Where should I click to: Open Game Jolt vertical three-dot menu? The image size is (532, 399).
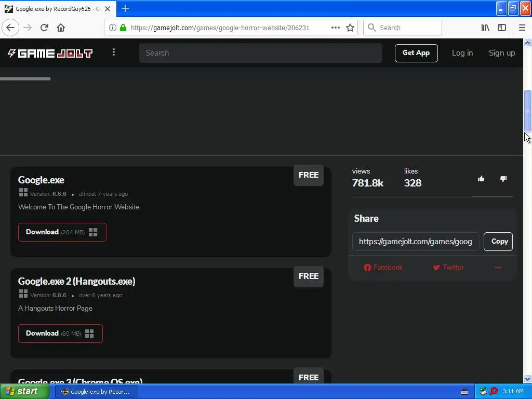(x=114, y=52)
